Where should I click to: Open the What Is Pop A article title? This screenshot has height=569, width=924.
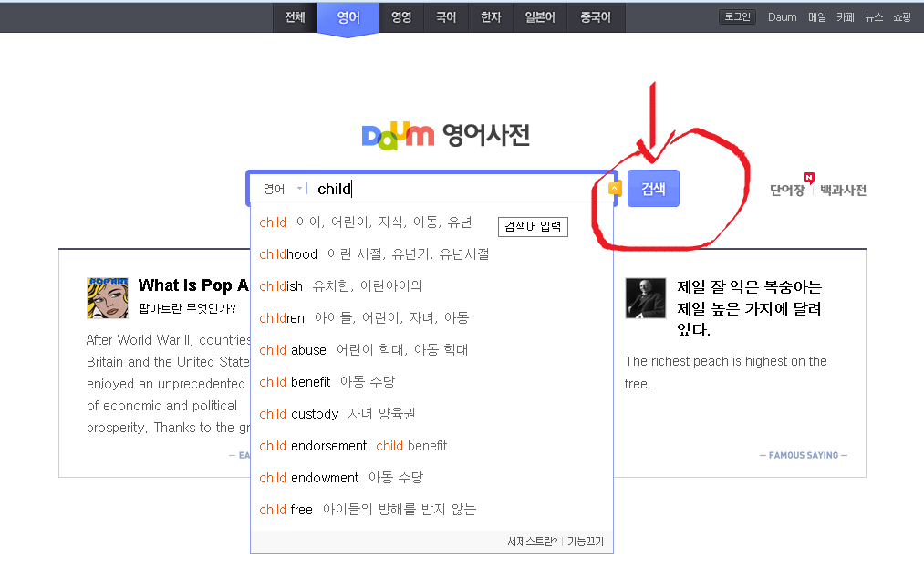[x=194, y=285]
